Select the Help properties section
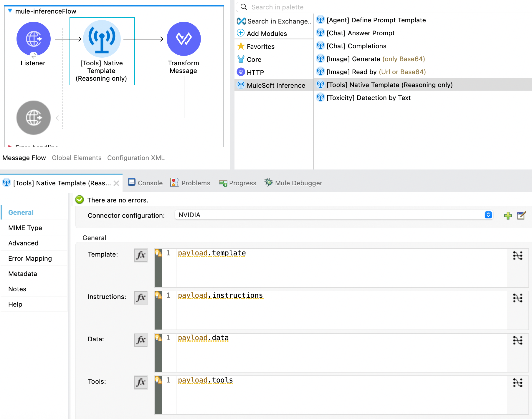This screenshot has height=419, width=532. click(x=34, y=304)
